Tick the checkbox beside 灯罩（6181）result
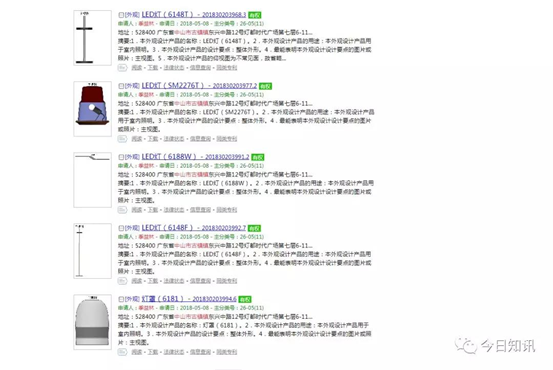Viewport: 553px width, 370px height. click(121, 299)
